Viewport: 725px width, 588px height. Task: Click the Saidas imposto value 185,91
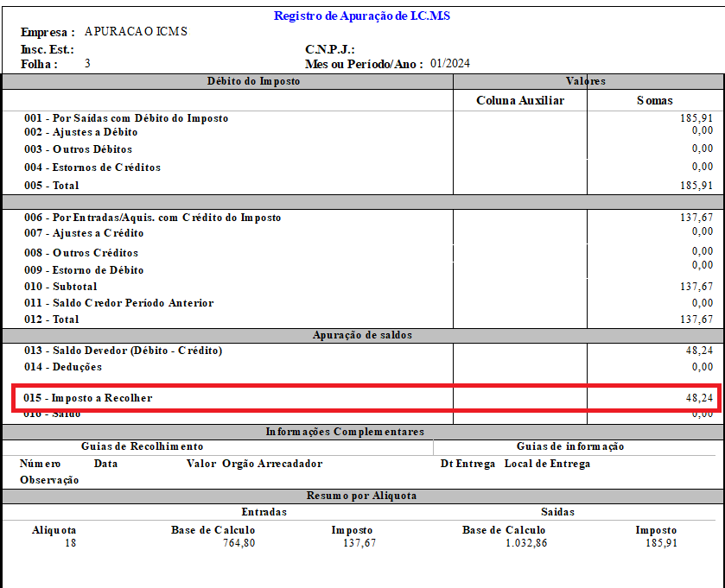pos(661,543)
